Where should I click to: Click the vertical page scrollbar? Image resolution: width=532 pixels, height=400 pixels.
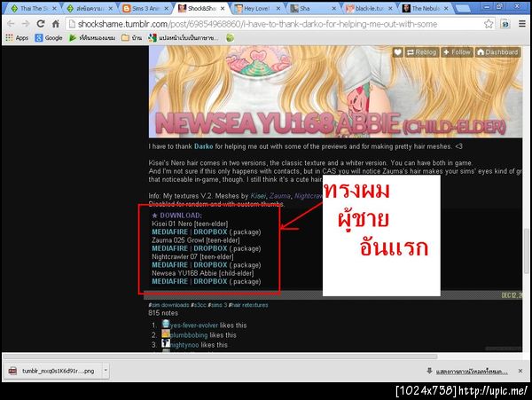pyautogui.click(x=526, y=251)
